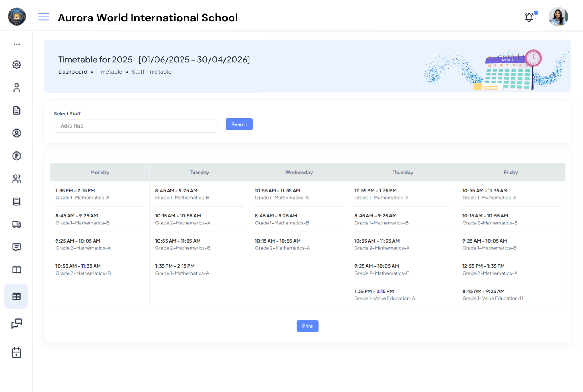Print the staff timetable
This screenshot has width=583, height=392.
click(x=307, y=326)
